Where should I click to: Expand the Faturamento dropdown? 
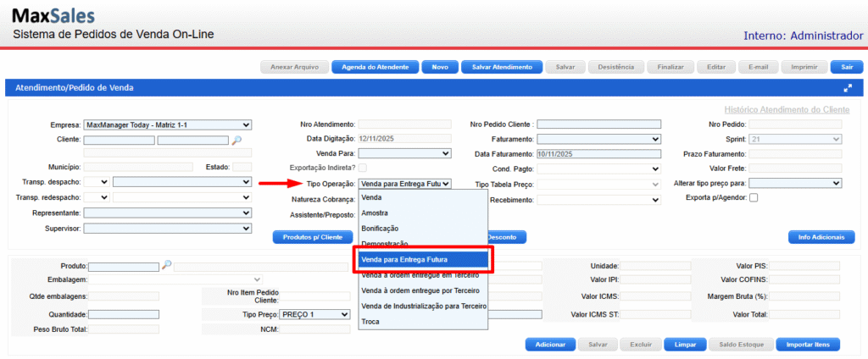598,139
